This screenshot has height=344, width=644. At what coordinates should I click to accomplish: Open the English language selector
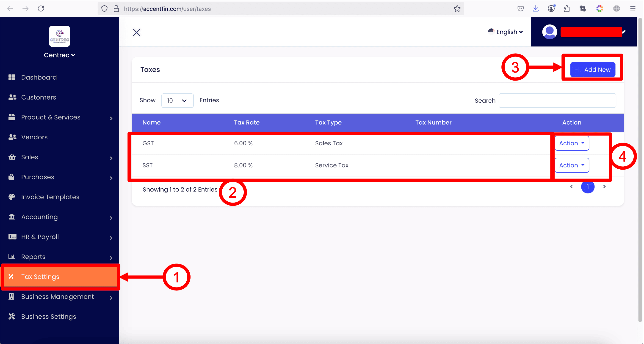506,32
